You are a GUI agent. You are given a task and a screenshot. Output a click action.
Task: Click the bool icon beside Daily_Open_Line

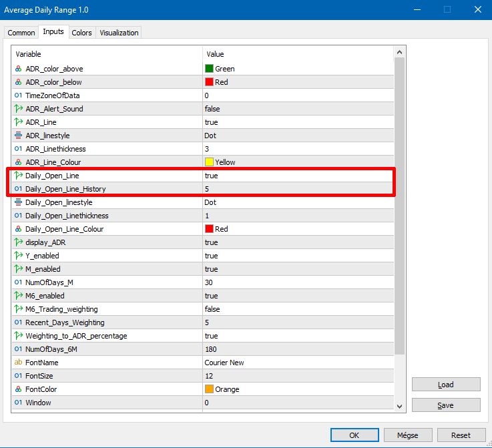[x=18, y=176]
